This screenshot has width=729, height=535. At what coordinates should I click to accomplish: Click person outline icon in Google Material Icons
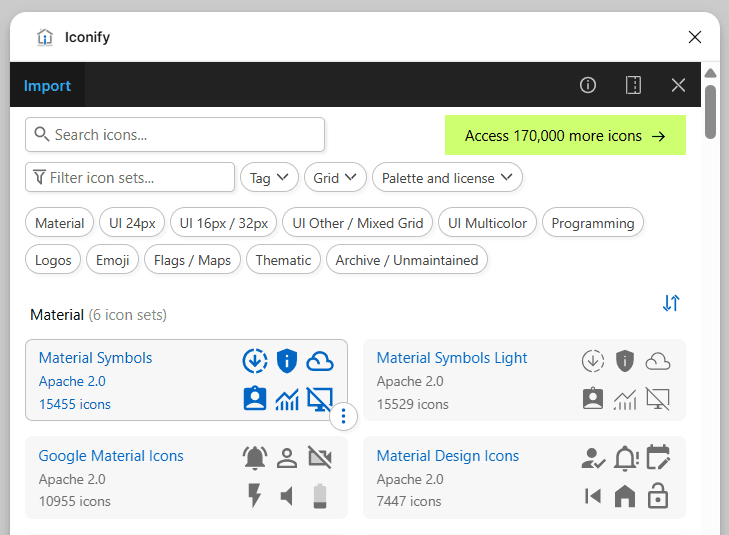(287, 458)
